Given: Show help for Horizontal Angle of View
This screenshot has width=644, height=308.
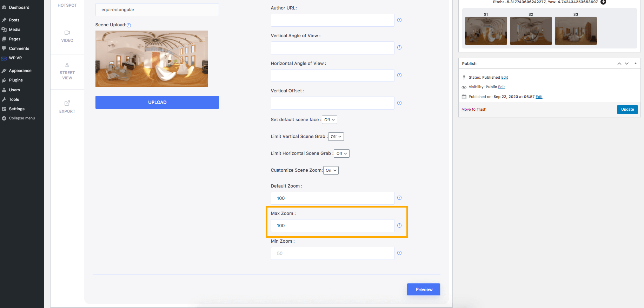Looking at the screenshot, I should coord(399,75).
